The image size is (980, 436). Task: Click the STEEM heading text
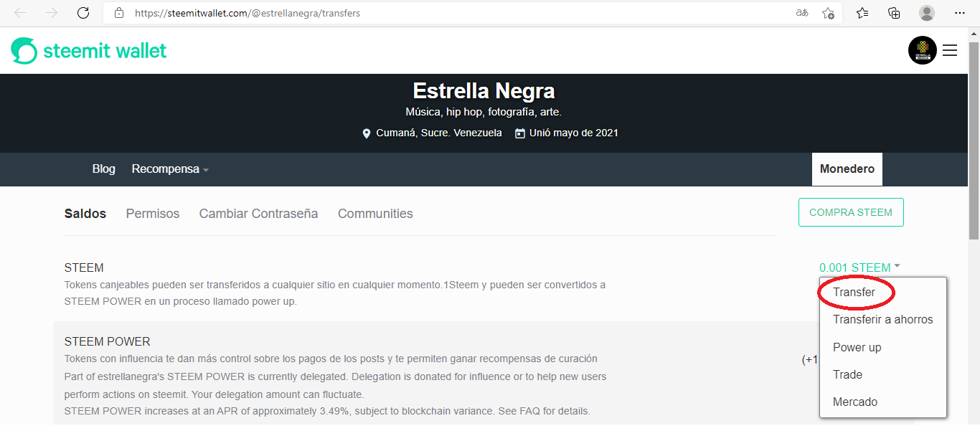pyautogui.click(x=84, y=267)
